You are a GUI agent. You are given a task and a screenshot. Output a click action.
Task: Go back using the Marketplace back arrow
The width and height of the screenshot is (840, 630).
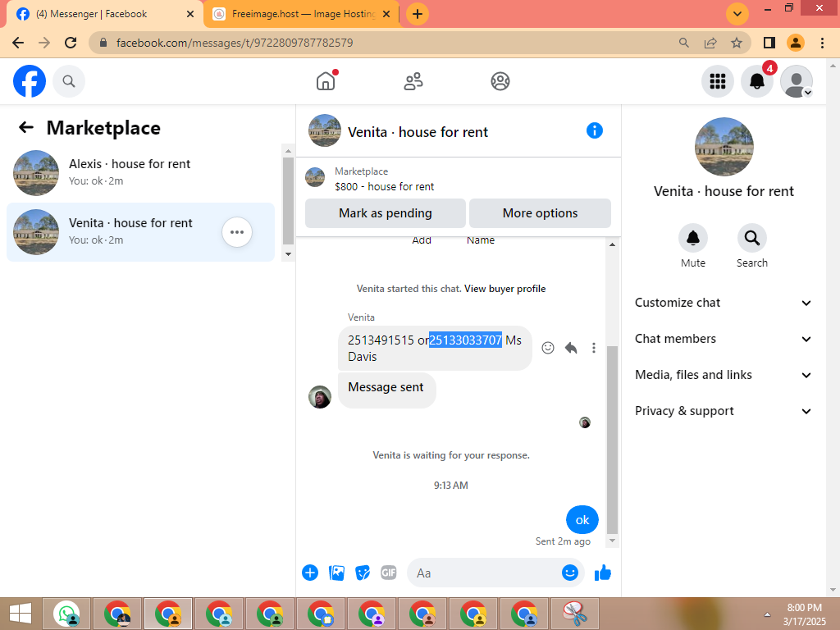[x=25, y=127]
